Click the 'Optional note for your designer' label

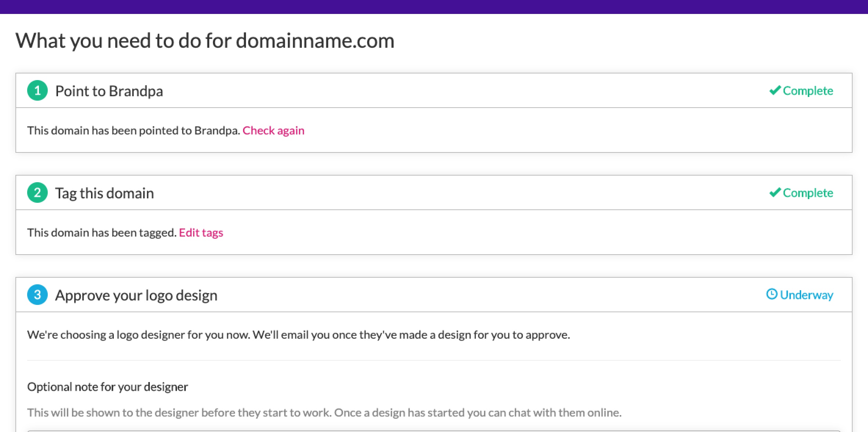click(108, 387)
